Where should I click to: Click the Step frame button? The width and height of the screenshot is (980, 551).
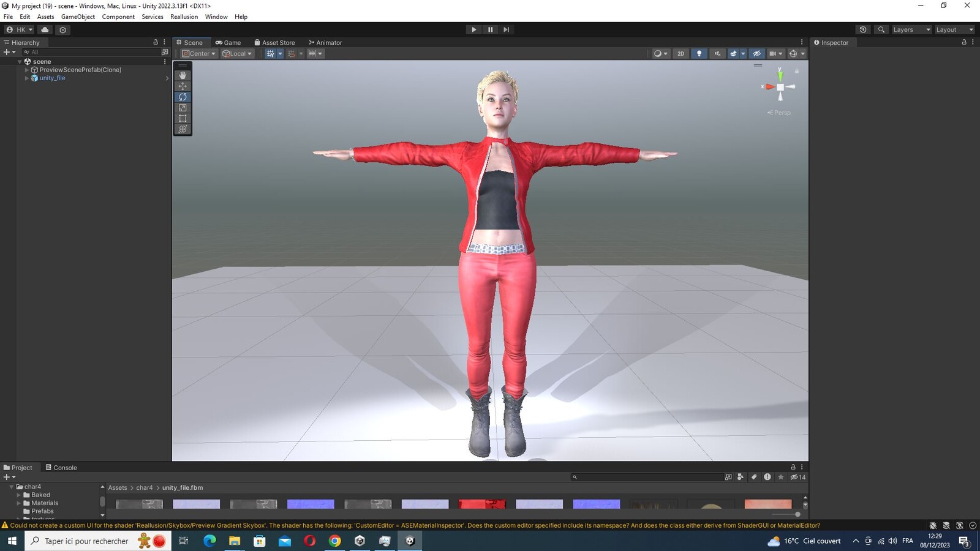click(506, 29)
